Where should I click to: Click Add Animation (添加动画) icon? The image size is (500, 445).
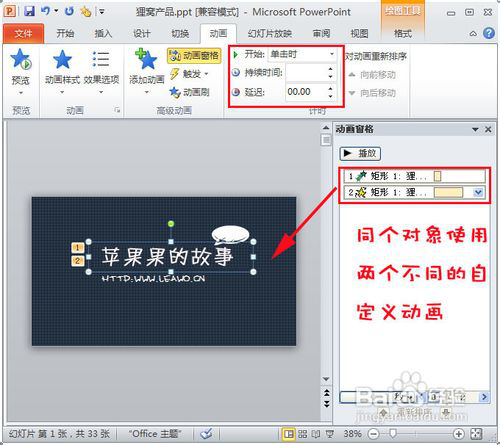[x=146, y=59]
